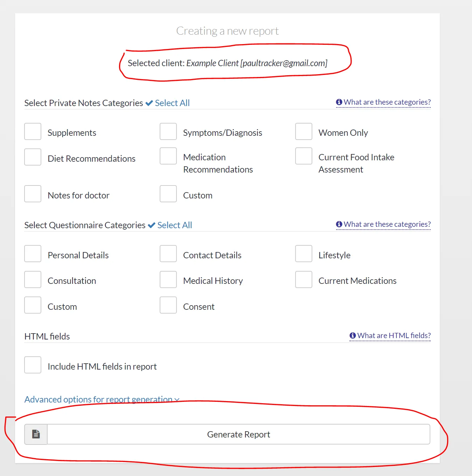
Task: Click checkmark icon beside Private Notes Select All
Action: pos(149,103)
